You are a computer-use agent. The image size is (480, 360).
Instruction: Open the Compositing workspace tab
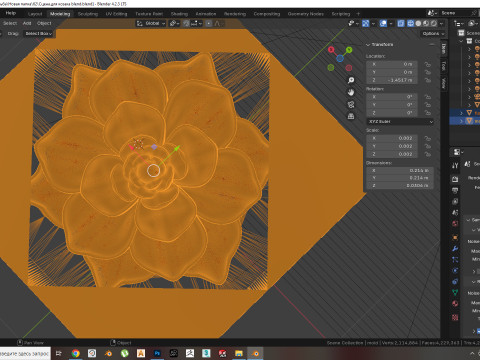coord(267,14)
